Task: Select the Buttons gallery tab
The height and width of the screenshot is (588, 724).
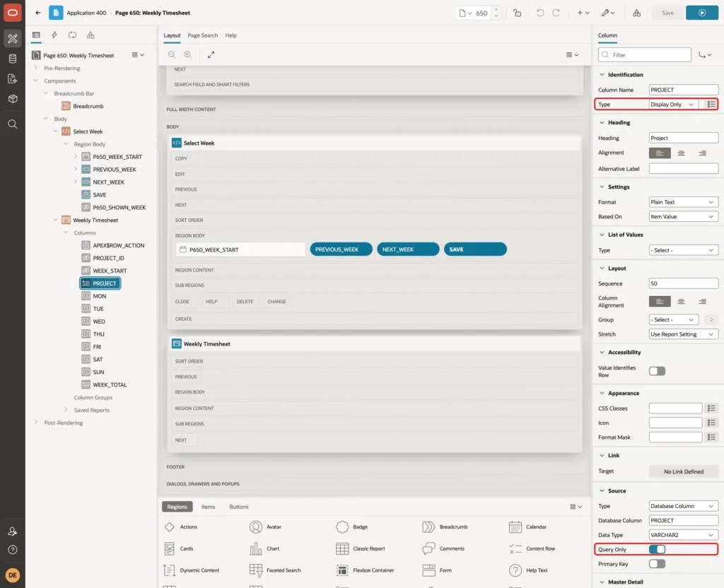Action: [x=239, y=507]
